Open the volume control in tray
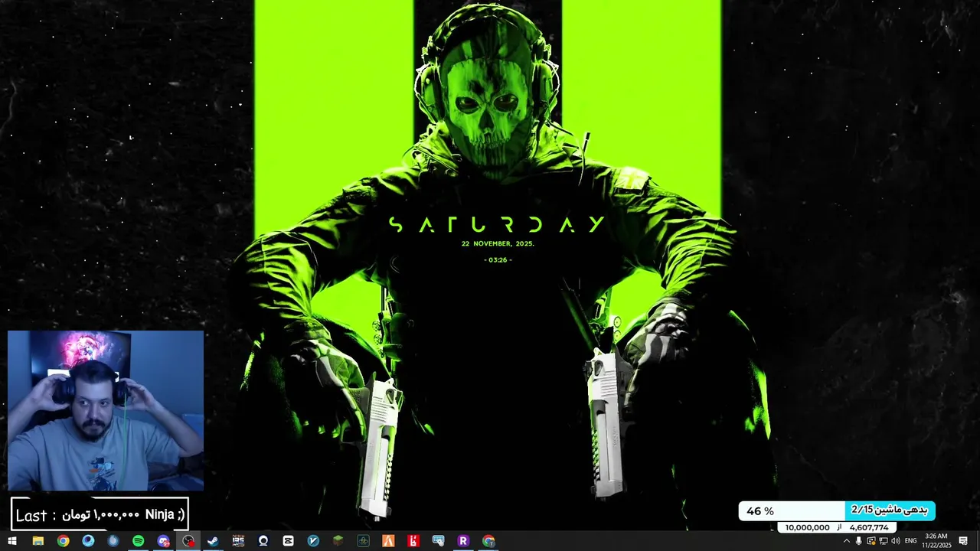This screenshot has width=980, height=551. pos(895,541)
